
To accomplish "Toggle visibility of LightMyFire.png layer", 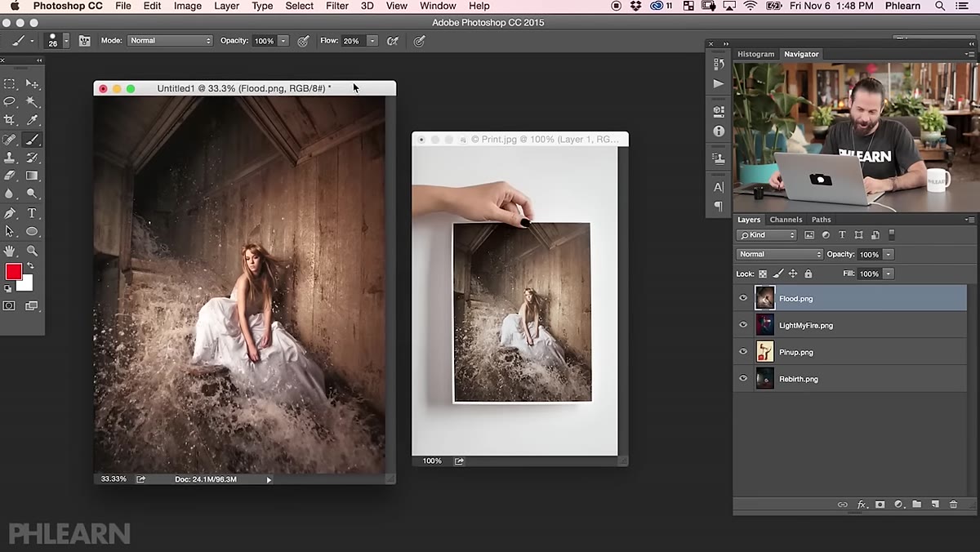I will click(x=743, y=325).
